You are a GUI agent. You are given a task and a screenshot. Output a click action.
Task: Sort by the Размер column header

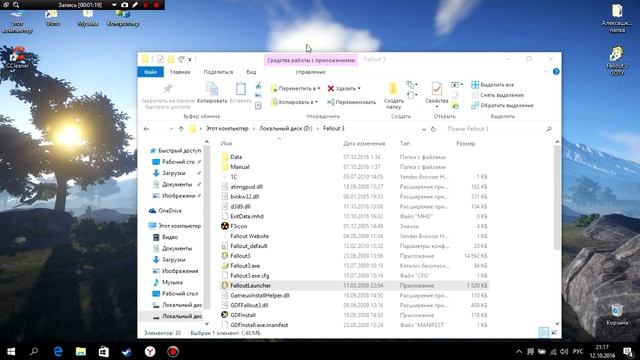coord(466,144)
